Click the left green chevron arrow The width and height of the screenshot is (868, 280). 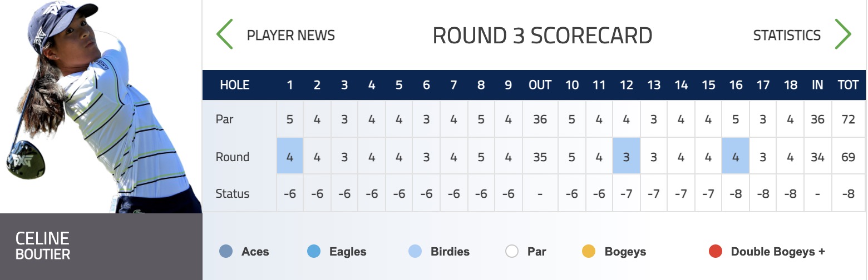click(225, 34)
